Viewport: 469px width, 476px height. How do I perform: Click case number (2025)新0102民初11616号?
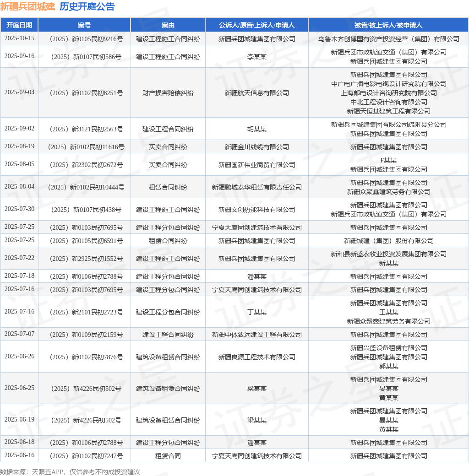[86, 147]
